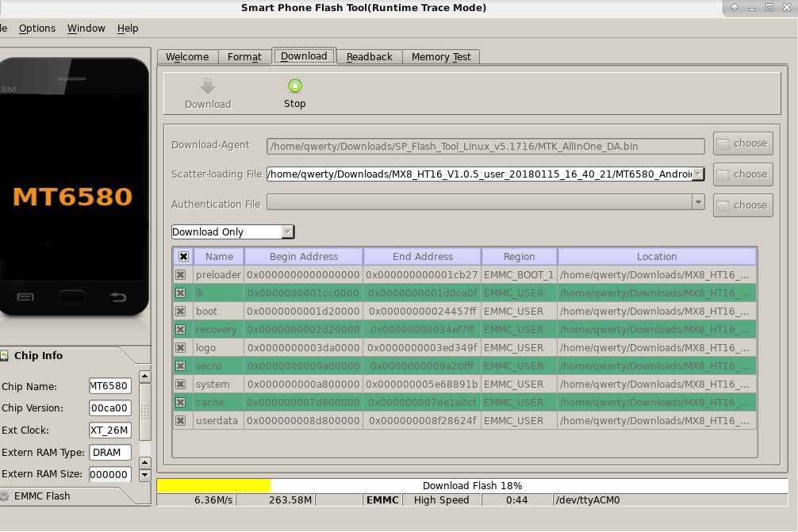
Task: Click the phone's home key icon
Action: [x=71, y=297]
